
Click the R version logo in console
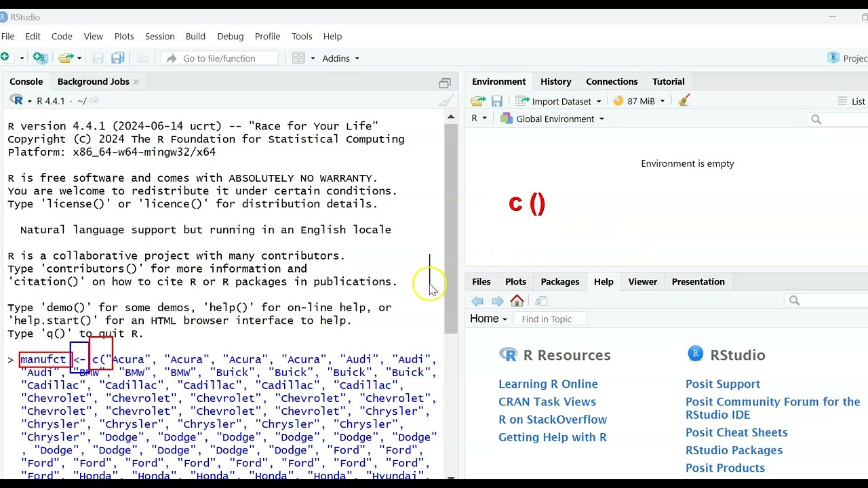click(x=16, y=100)
